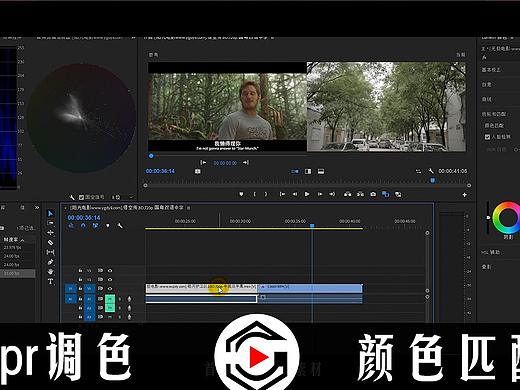Expand Basic Correction section in Lumetri

[491, 70]
